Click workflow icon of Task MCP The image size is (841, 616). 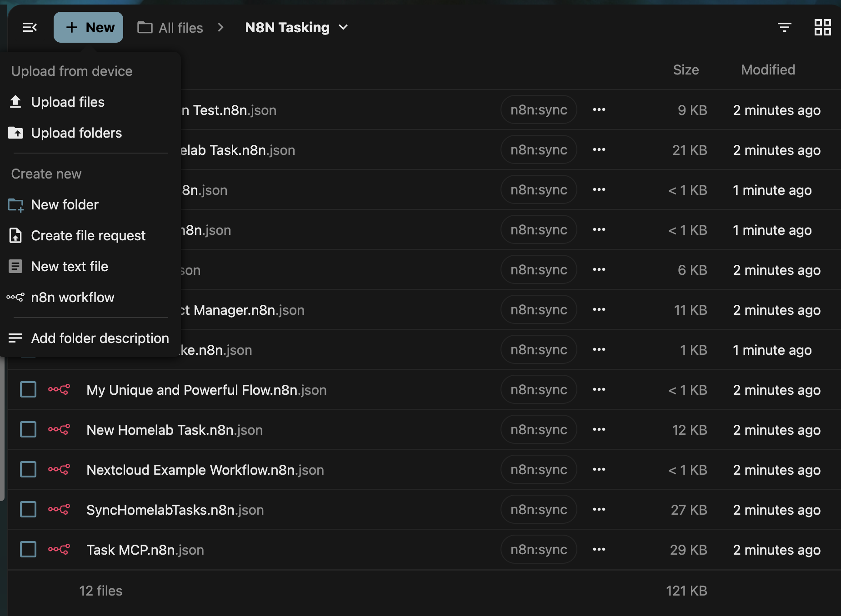[59, 549]
